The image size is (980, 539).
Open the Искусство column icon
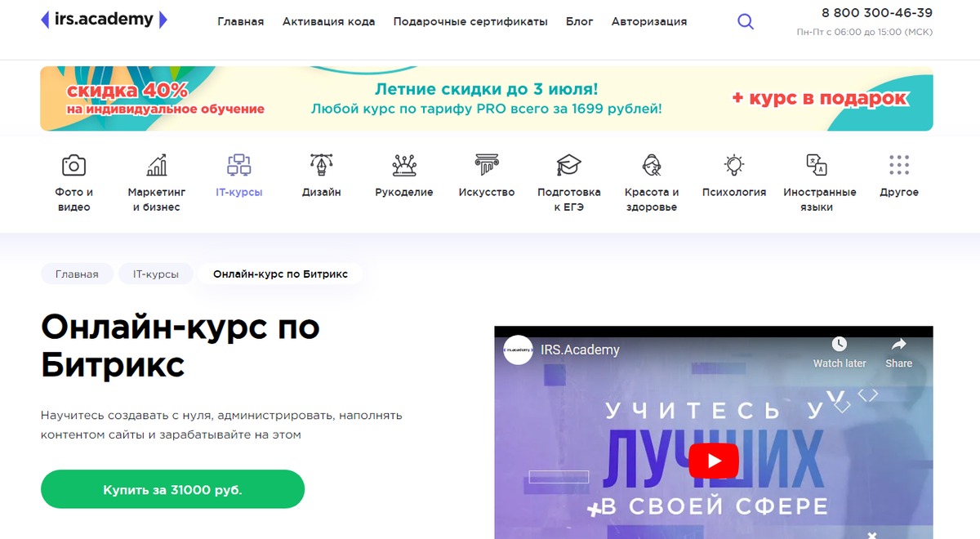(x=487, y=166)
